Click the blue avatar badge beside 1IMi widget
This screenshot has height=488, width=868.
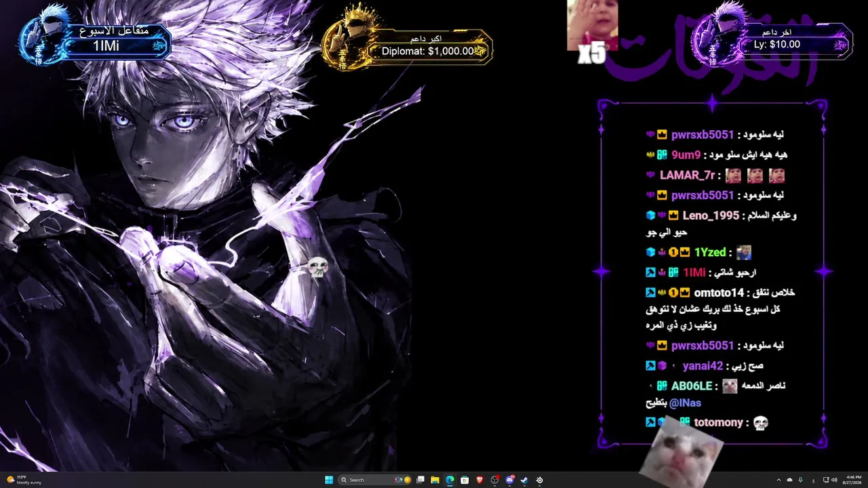43,35
